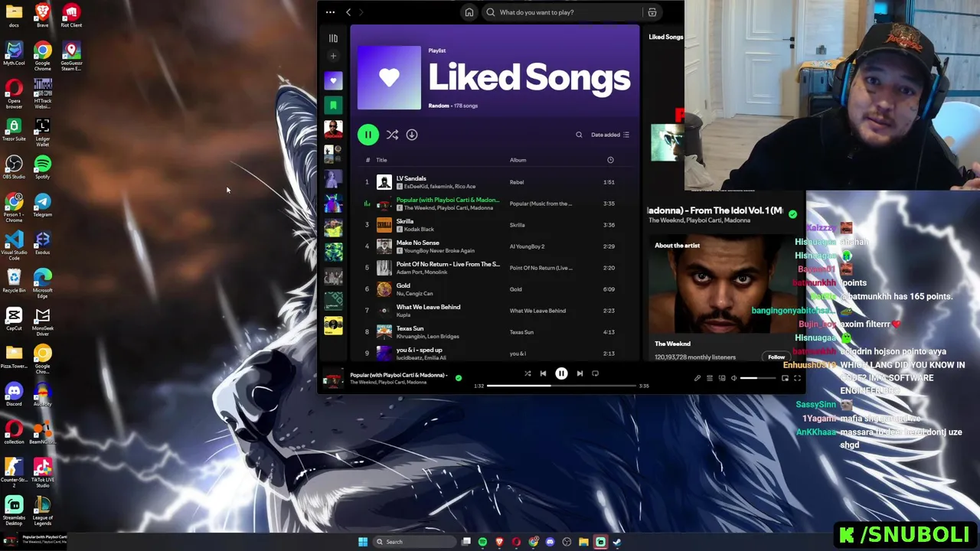
Task: Open the Windows Start menu
Action: [363, 542]
